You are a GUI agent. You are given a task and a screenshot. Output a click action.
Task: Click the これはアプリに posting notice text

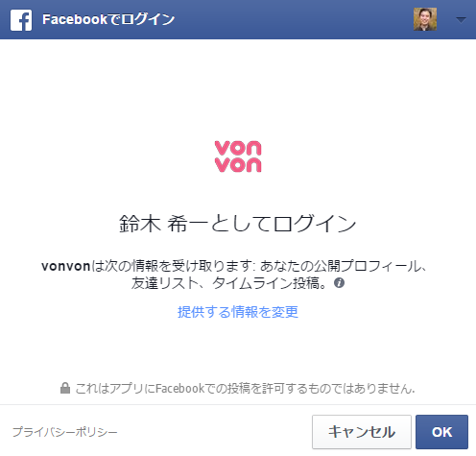coord(245,389)
